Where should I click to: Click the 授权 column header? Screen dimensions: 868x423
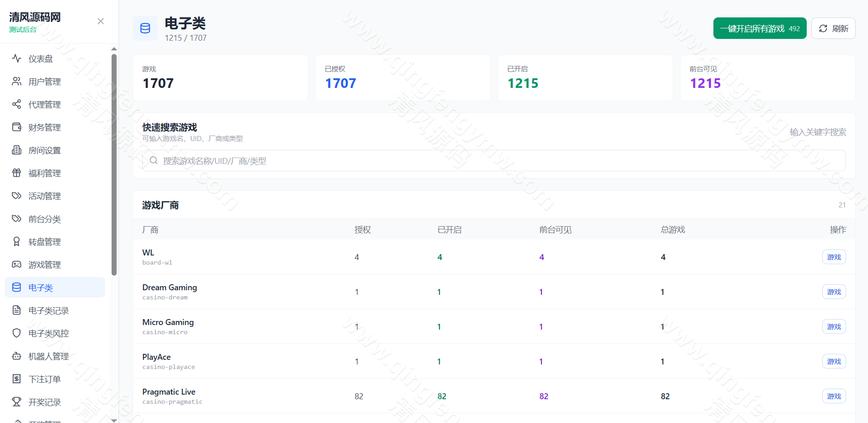pyautogui.click(x=363, y=229)
